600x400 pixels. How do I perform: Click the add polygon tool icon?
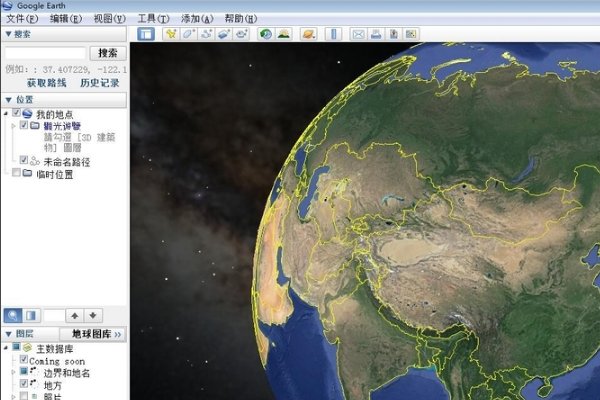pos(188,34)
